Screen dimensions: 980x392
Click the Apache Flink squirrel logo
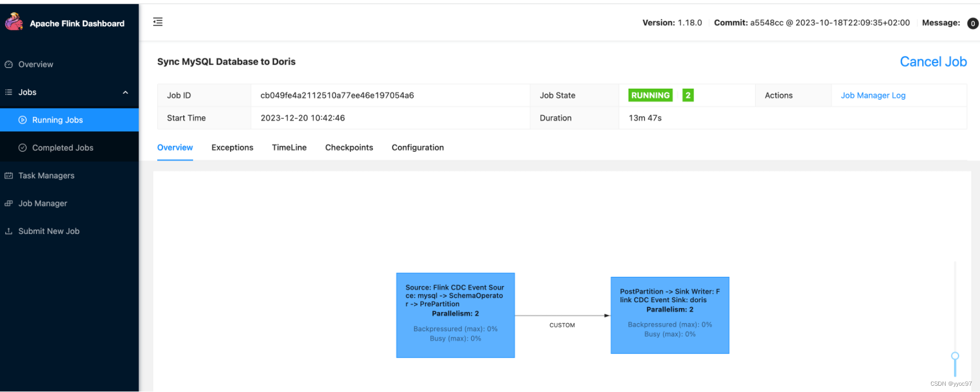[x=14, y=21]
